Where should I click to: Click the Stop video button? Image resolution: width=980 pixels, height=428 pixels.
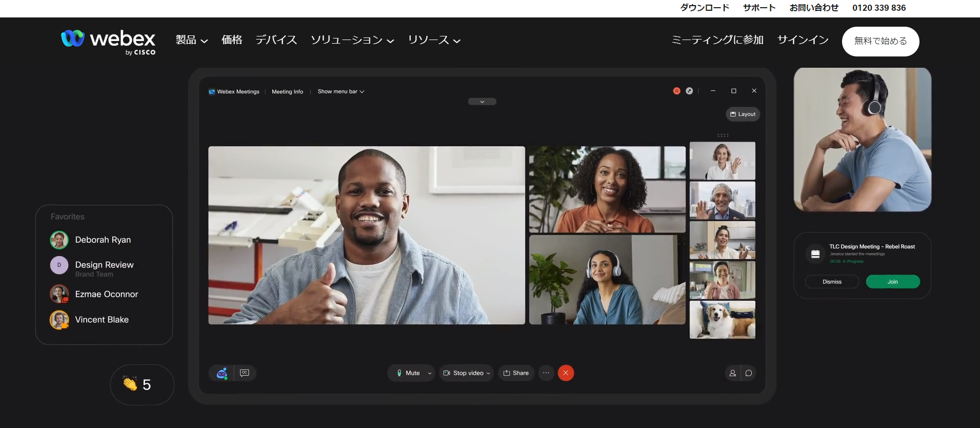pyautogui.click(x=463, y=373)
